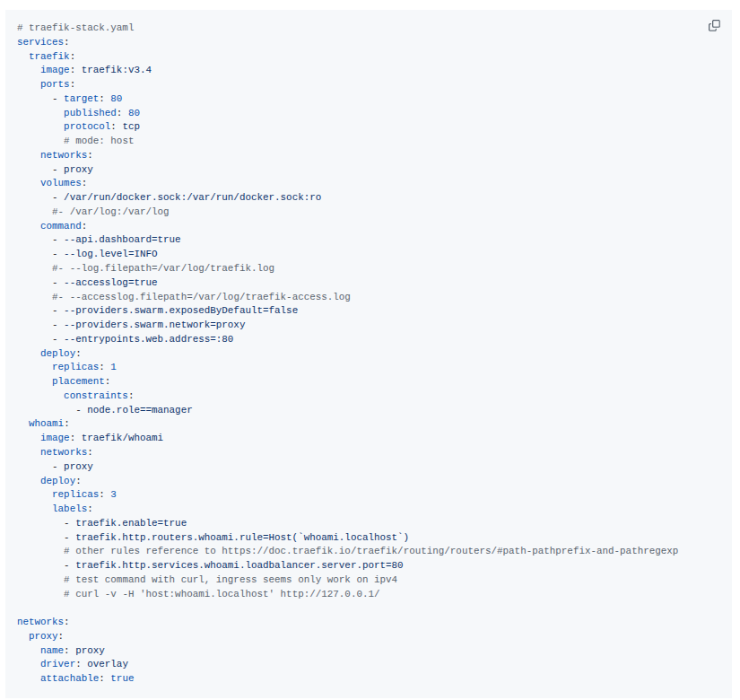Click the docker.sock volume mount line
740x700 pixels.
click(x=187, y=197)
